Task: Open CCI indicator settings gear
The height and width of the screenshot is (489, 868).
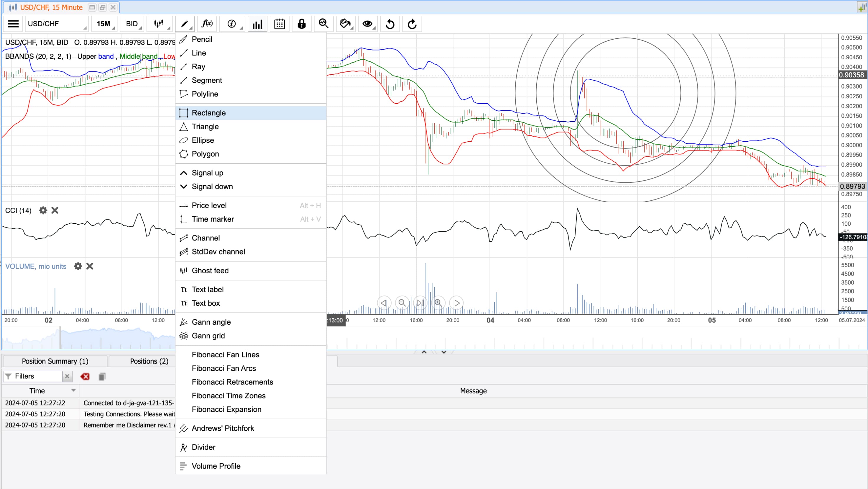Action: click(x=43, y=210)
